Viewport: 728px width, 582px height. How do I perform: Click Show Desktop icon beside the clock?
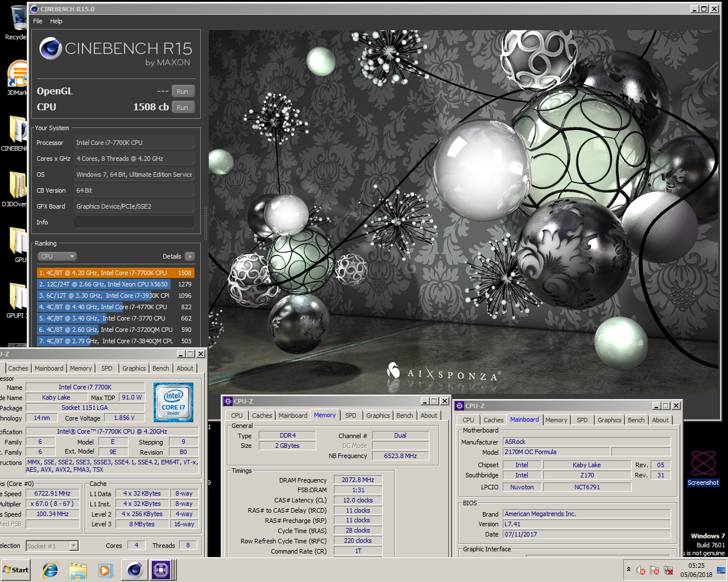(x=721, y=570)
